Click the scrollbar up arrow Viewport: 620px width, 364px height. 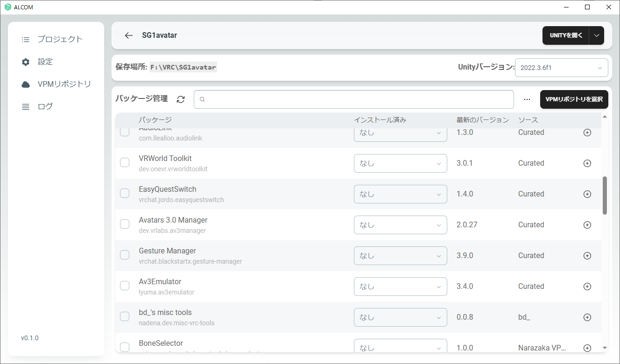pyautogui.click(x=605, y=117)
